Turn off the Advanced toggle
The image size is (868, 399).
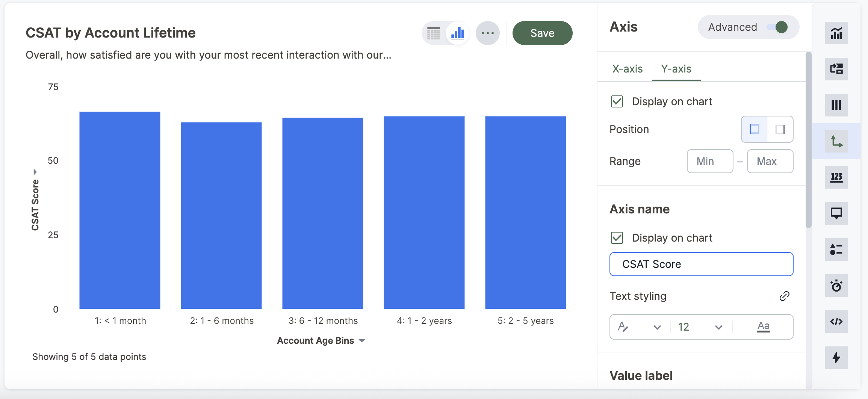[x=778, y=27]
